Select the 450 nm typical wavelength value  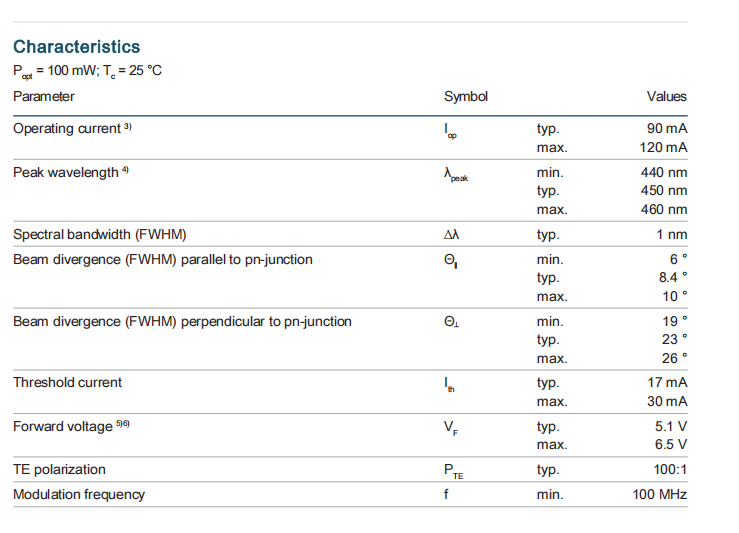(x=663, y=191)
